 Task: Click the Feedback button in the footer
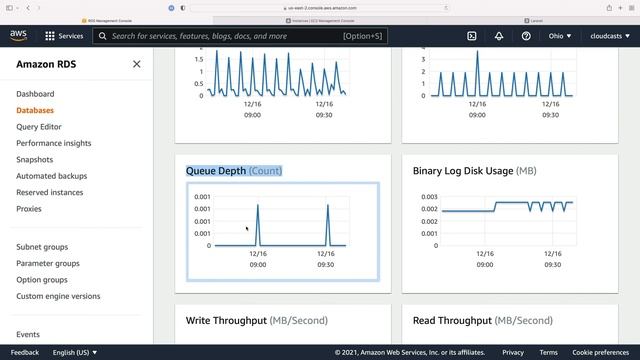[25, 352]
